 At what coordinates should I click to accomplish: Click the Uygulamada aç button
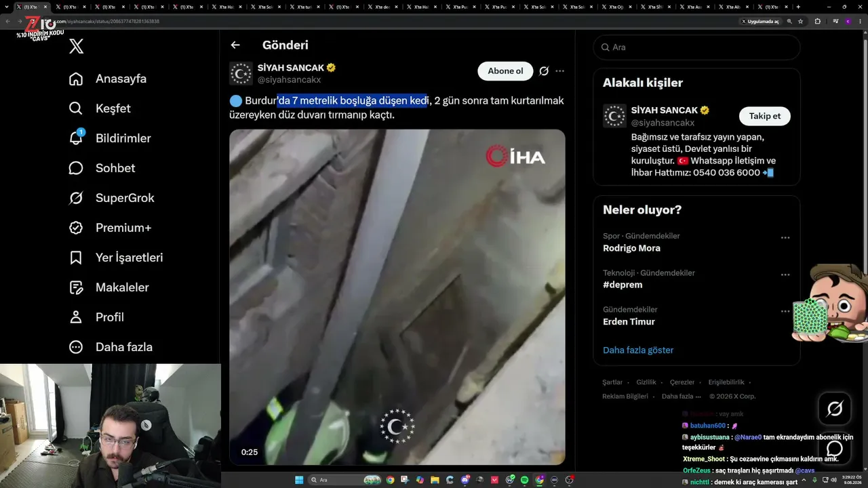761,21
